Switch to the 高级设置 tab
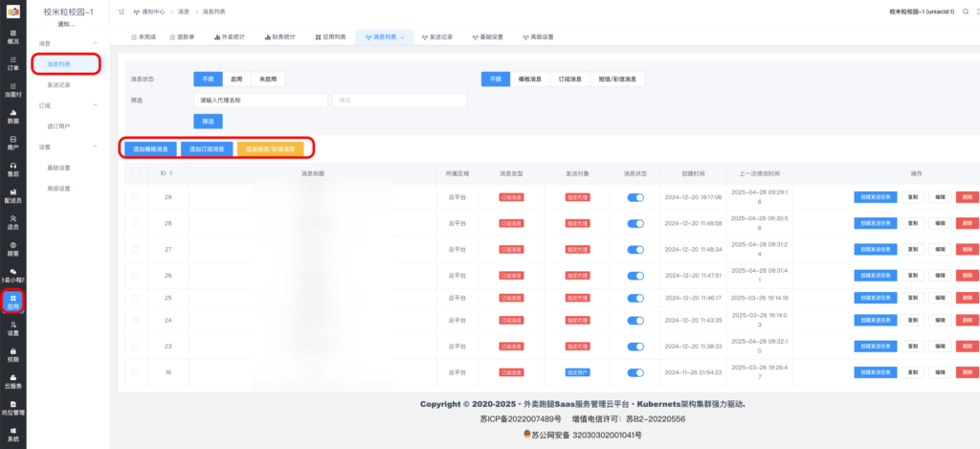 tap(538, 37)
